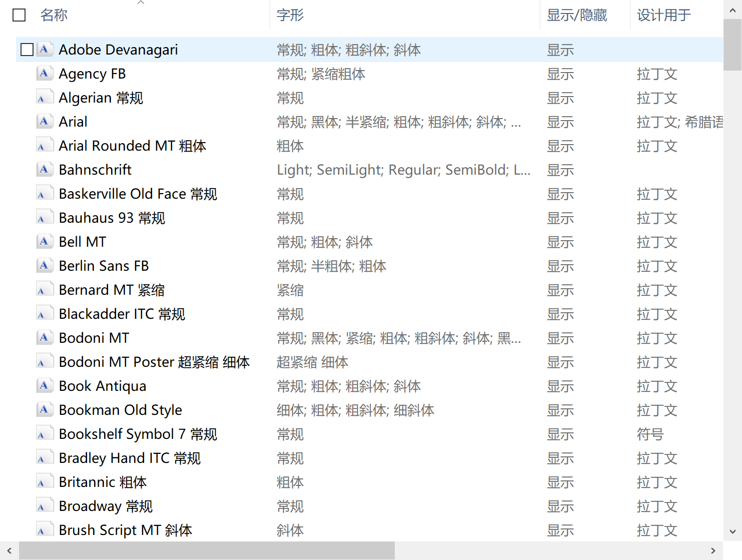The width and height of the screenshot is (742, 560).
Task: Select Bodoni MT Poster 超紧缩 细体 name
Action: click(154, 362)
